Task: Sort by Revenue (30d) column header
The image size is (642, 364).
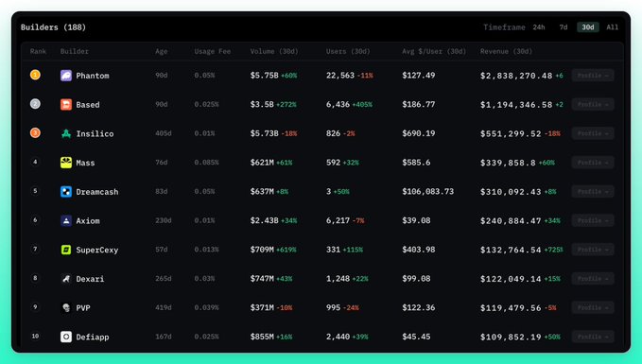Action: [506, 51]
